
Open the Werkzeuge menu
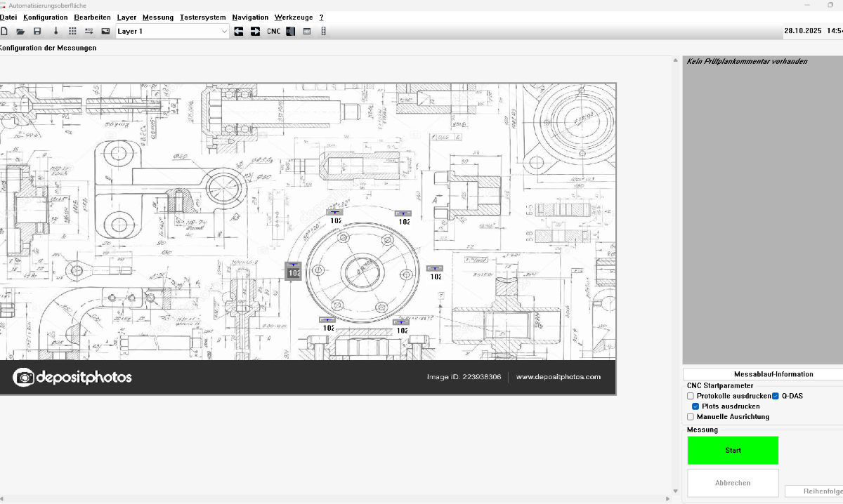pyautogui.click(x=293, y=17)
